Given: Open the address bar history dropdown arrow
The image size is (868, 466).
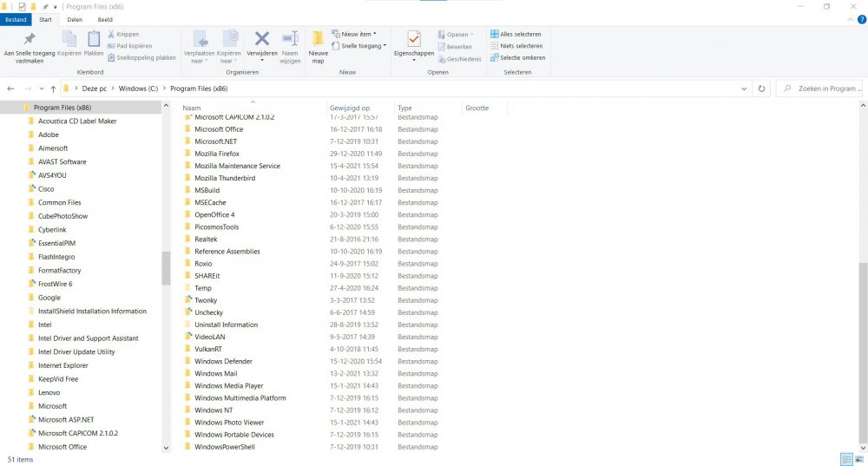Looking at the screenshot, I should tap(745, 89).
